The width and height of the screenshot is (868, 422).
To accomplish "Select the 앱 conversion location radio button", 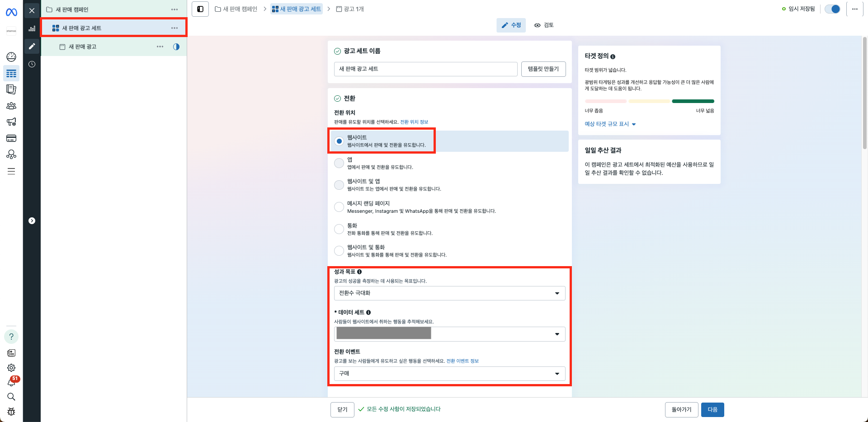I will [x=339, y=163].
